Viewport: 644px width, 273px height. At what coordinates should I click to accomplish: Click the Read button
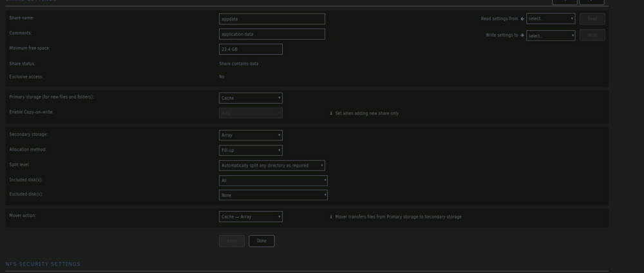click(x=592, y=19)
